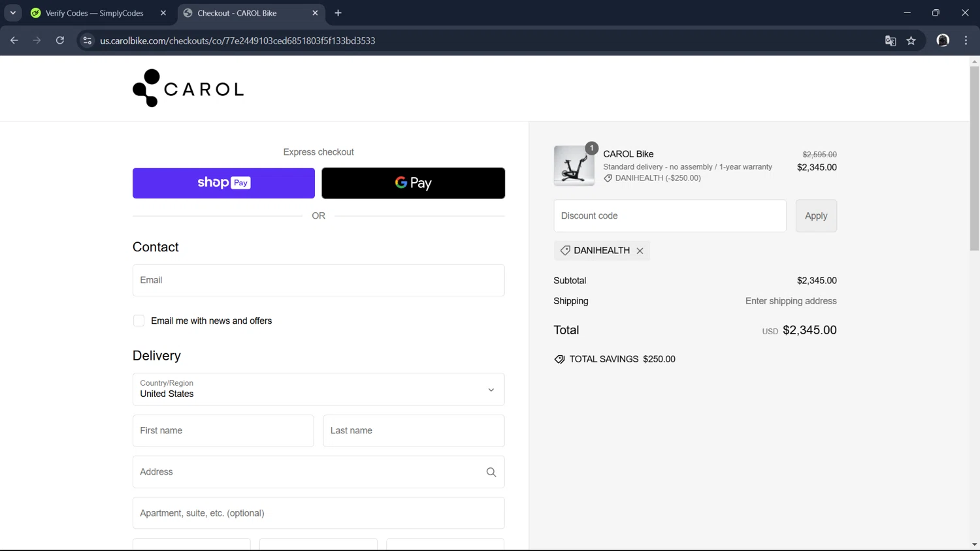Focus the Email input field
This screenshot has height=551, width=980.
coord(319,280)
